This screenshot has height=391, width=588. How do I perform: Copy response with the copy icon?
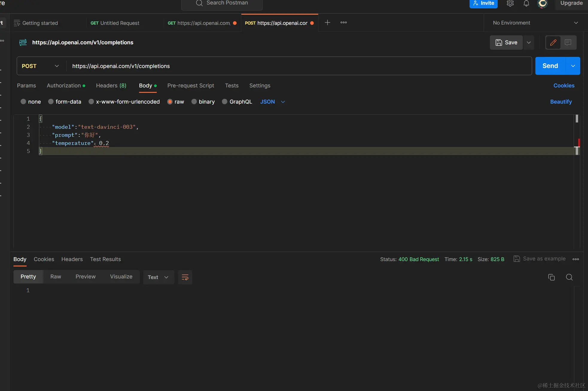coord(551,277)
